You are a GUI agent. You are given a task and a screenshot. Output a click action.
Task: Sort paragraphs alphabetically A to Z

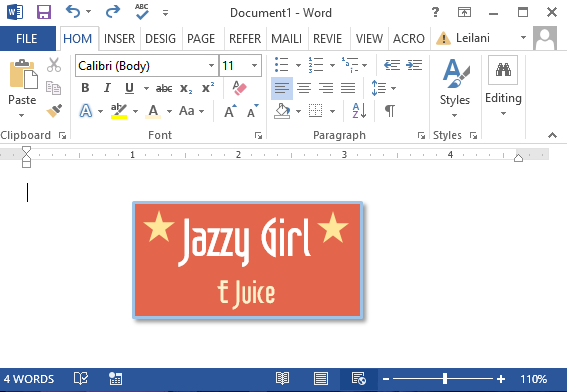point(359,111)
